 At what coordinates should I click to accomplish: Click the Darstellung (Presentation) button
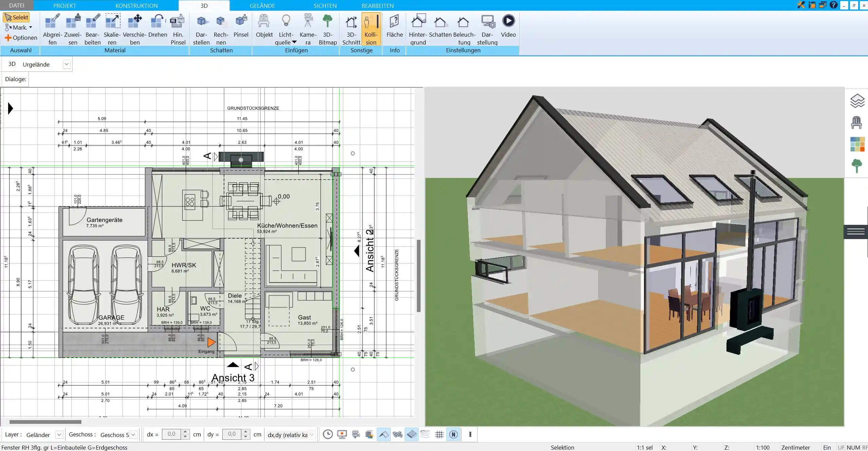(x=488, y=29)
